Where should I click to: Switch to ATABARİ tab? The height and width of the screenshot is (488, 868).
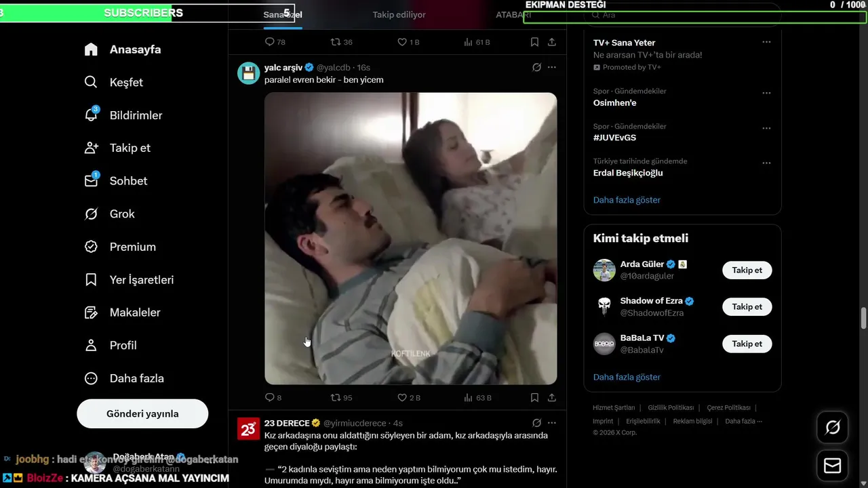pyautogui.click(x=513, y=15)
